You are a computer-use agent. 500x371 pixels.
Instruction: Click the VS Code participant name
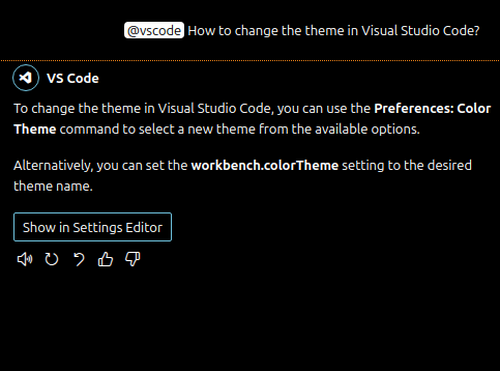[x=73, y=78]
